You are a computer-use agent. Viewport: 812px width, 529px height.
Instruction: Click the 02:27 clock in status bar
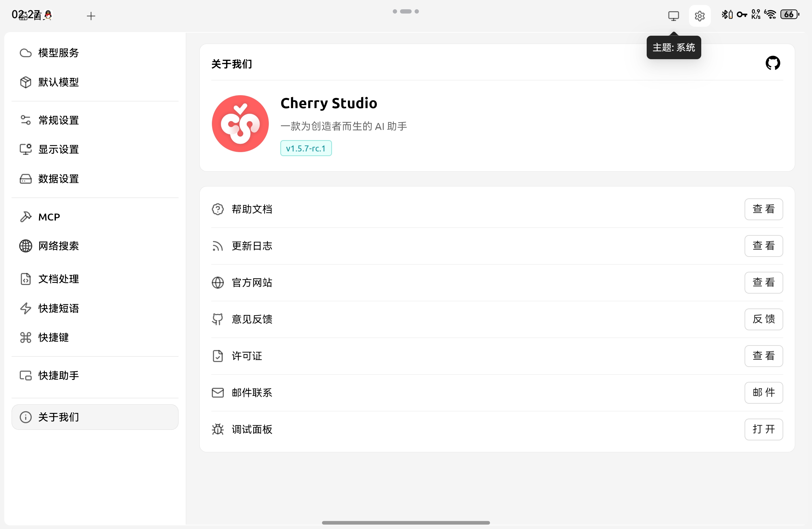coord(26,15)
